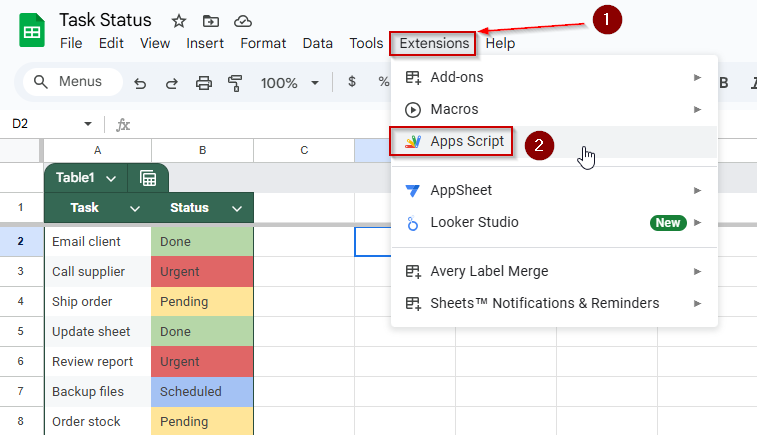
Task: Open the Task column filter dropdown
Action: [x=135, y=209]
